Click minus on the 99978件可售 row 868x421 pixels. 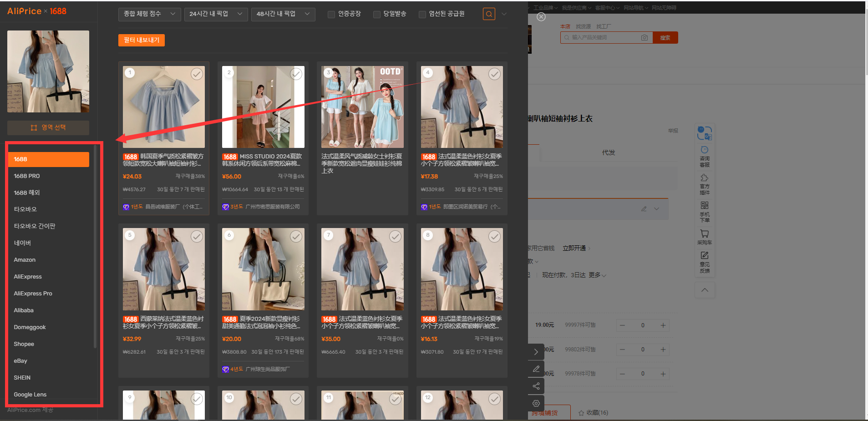(622, 374)
